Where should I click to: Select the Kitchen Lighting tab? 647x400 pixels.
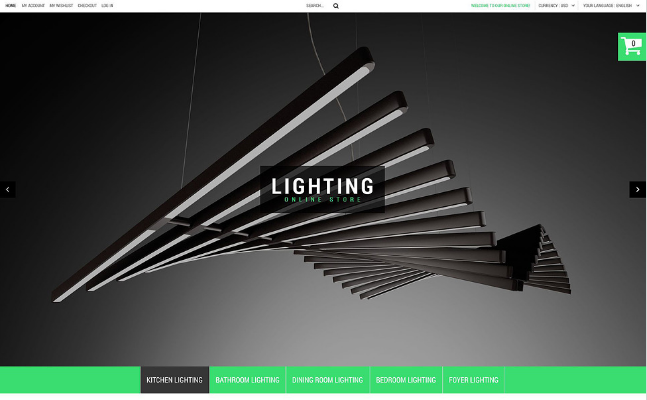[x=175, y=380]
